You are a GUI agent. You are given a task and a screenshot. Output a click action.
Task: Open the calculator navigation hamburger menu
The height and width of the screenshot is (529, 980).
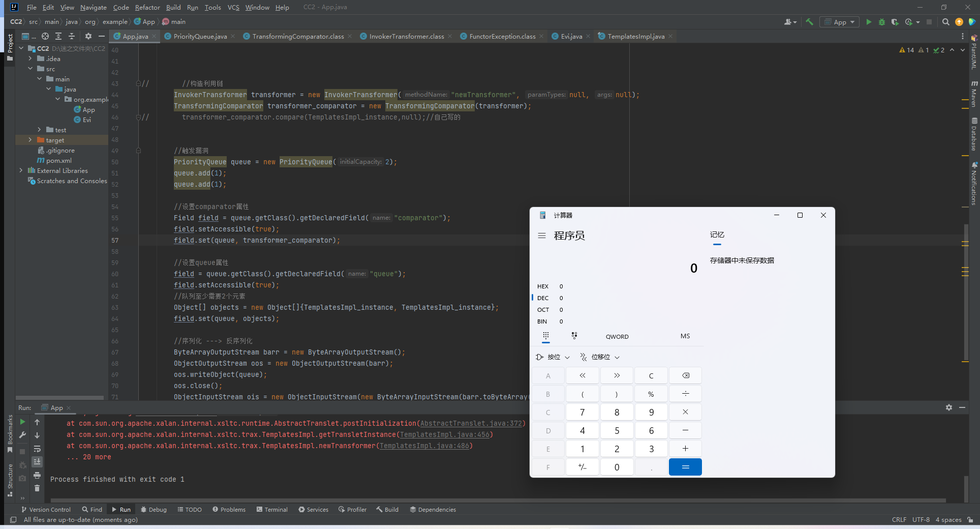[x=542, y=236]
